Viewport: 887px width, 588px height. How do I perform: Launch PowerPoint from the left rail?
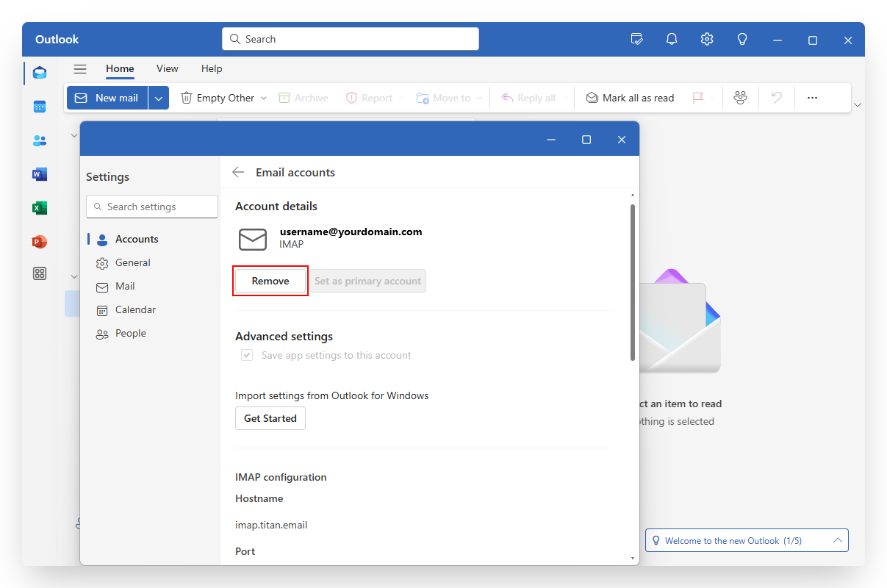(40, 241)
